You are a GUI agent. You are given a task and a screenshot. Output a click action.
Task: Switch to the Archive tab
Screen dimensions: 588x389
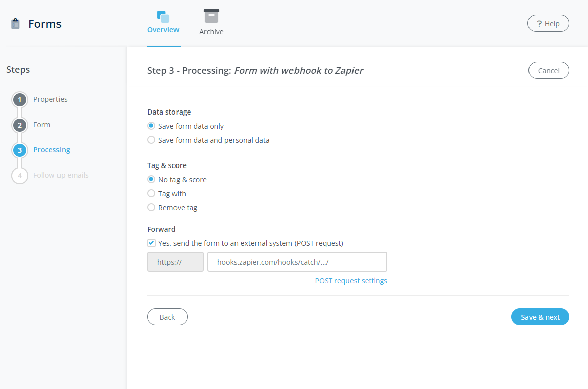[211, 22]
